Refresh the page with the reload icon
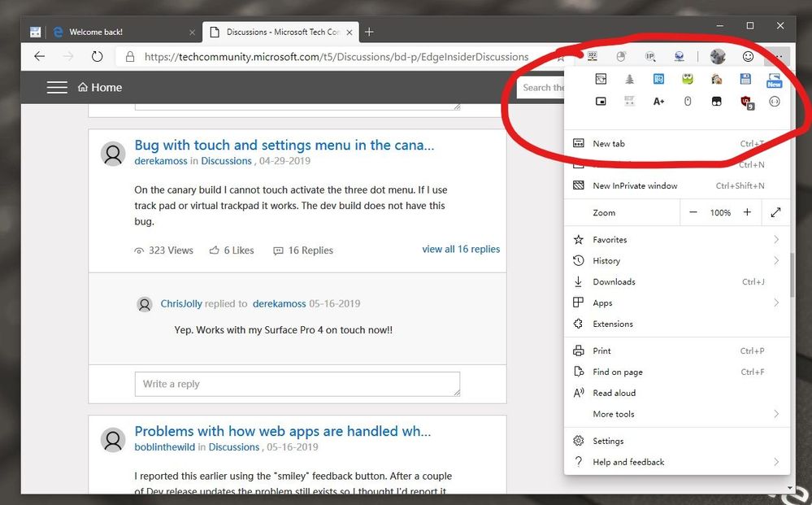812x505 pixels. pyautogui.click(x=97, y=56)
